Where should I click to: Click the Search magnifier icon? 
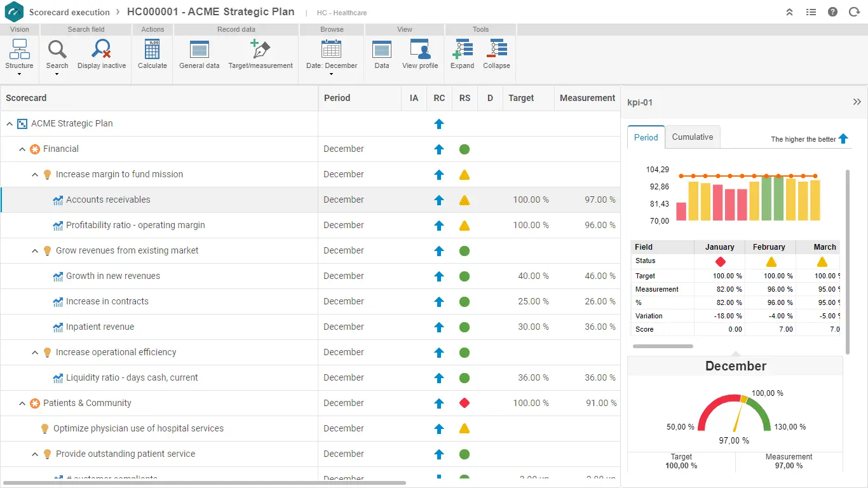pyautogui.click(x=57, y=50)
